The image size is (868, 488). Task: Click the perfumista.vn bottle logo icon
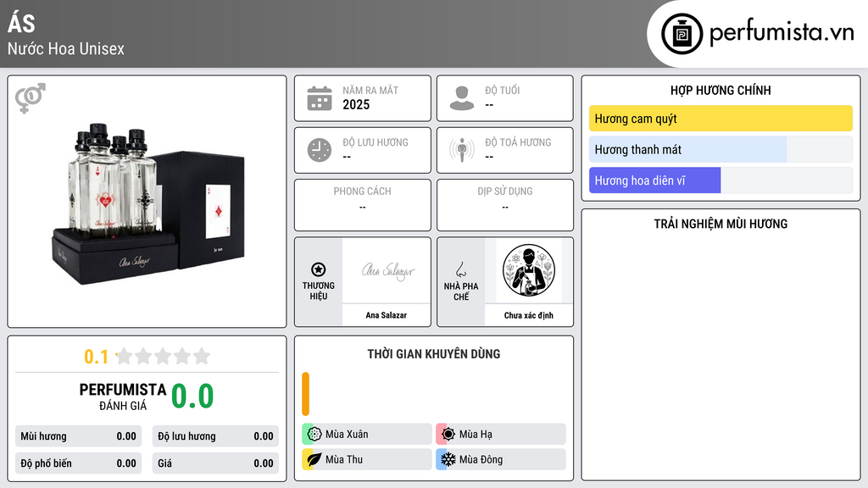pos(682,34)
